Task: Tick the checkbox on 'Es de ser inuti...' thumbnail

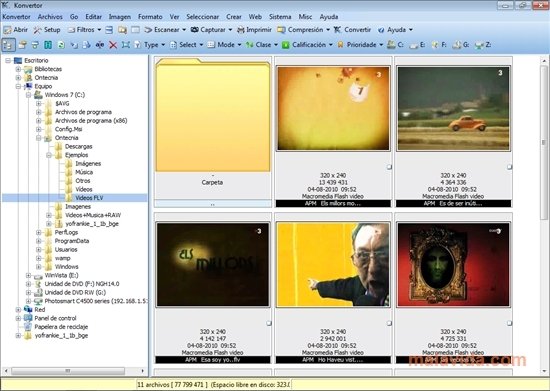Action: tap(509, 167)
